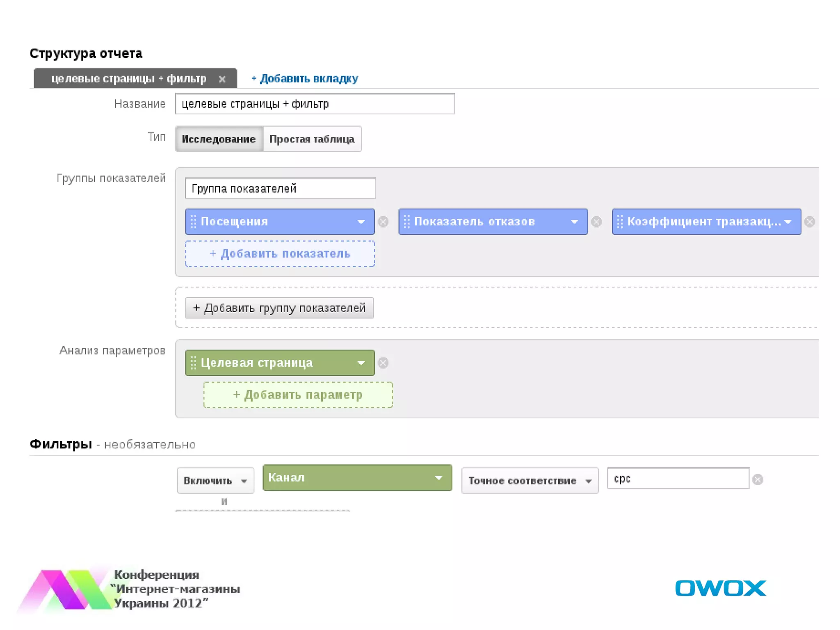Remove the Коэффициент транзакций metric via x icon
Screen dimensions: 840x630
pyautogui.click(x=810, y=222)
